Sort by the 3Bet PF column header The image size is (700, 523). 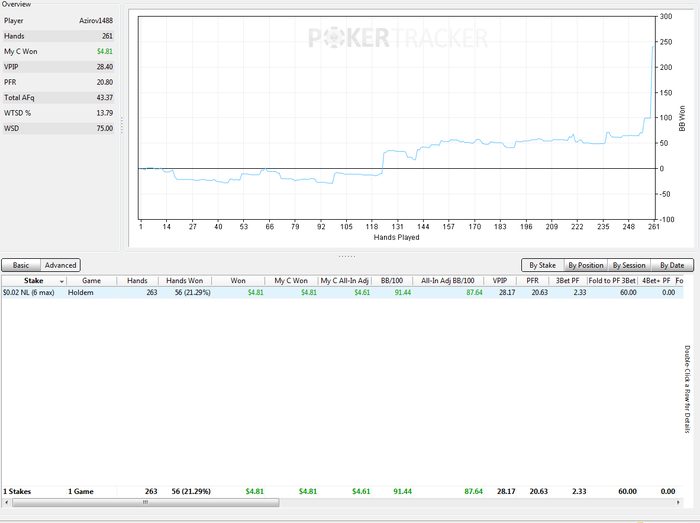click(x=567, y=281)
